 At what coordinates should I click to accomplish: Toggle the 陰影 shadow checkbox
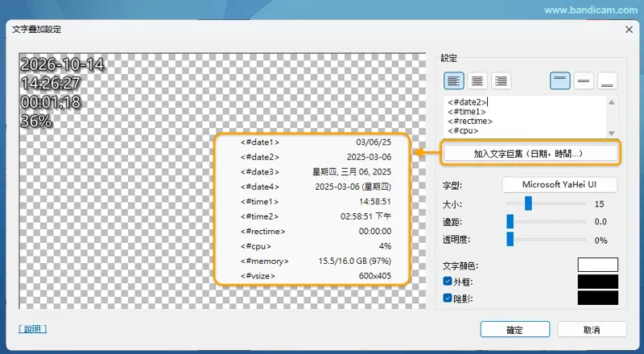click(448, 298)
